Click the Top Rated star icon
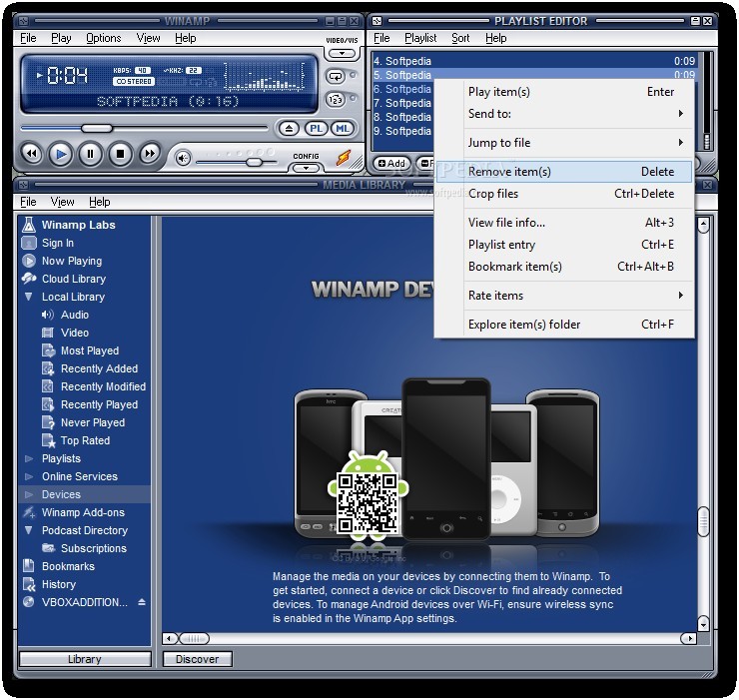The height and width of the screenshot is (700, 739). [x=49, y=440]
